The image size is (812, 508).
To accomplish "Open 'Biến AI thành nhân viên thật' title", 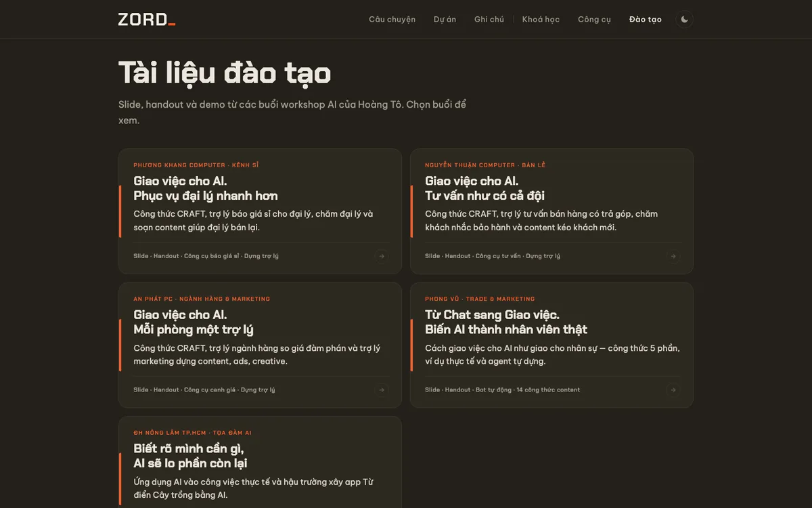I will coord(506,330).
